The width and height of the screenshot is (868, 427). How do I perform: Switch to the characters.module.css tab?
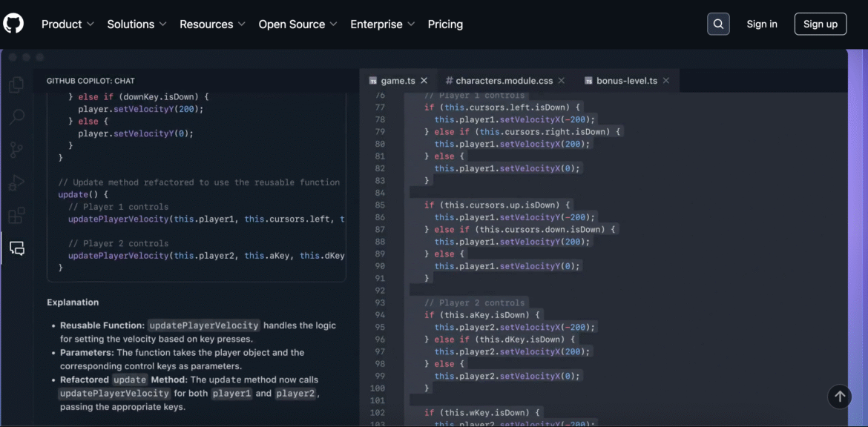(501, 80)
